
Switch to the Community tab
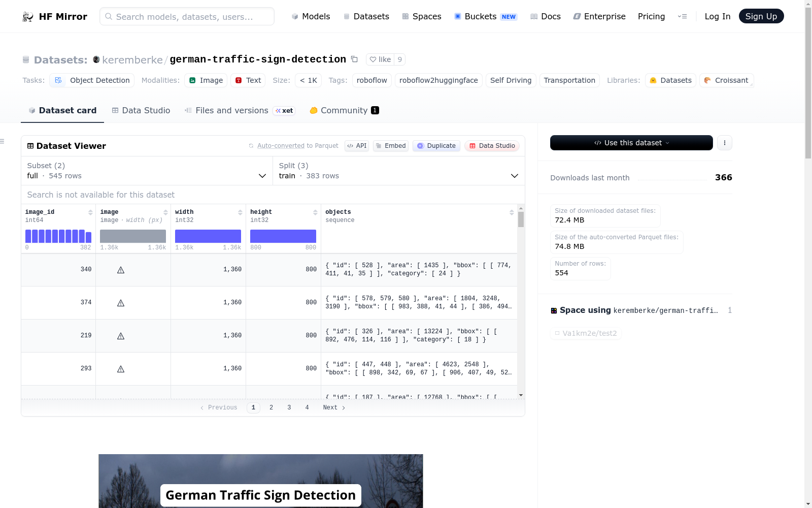(x=344, y=110)
